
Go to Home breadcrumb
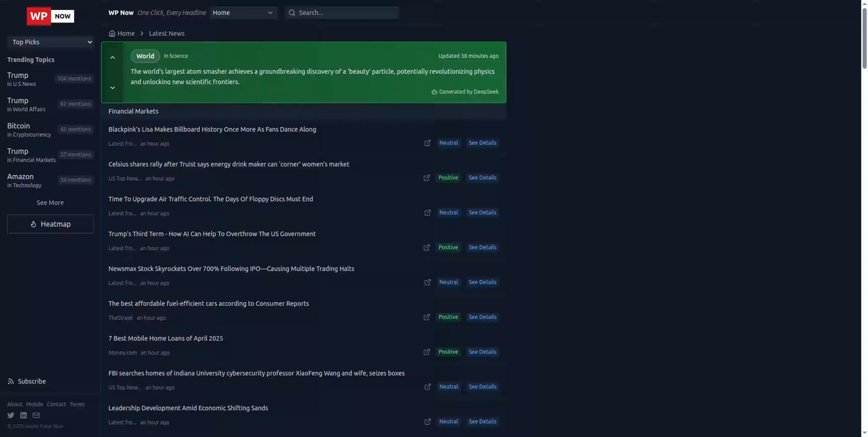126,34
